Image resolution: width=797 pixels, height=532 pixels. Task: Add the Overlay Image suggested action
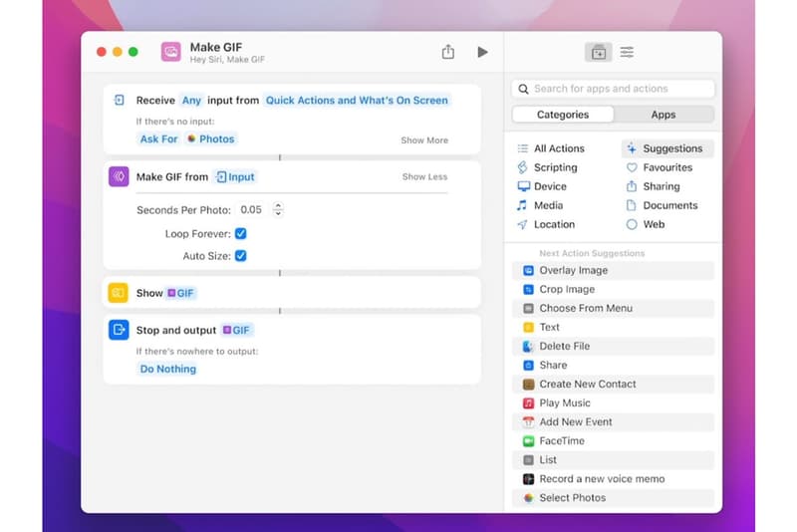[573, 270]
